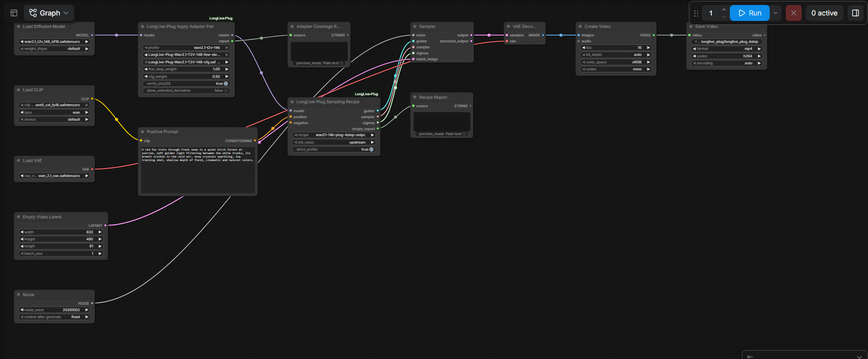Collapse the VAE Decode node dot
This screenshot has height=359, width=868.
coord(508,26)
